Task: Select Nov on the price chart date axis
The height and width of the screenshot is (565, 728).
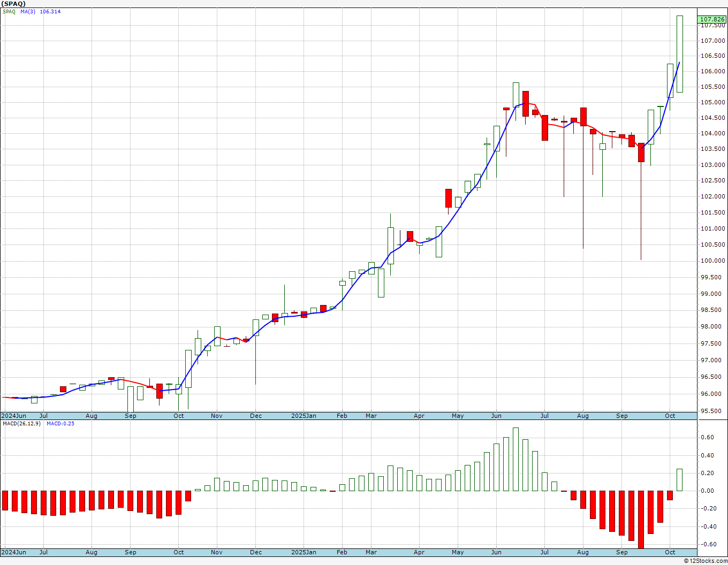Action: 217,416
